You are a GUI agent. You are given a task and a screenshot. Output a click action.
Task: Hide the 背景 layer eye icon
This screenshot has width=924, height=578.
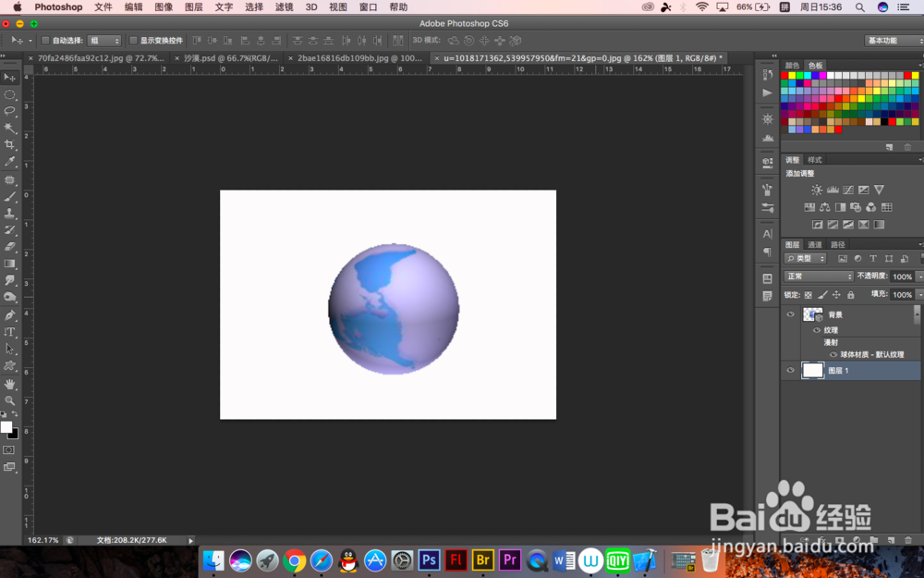(790, 314)
